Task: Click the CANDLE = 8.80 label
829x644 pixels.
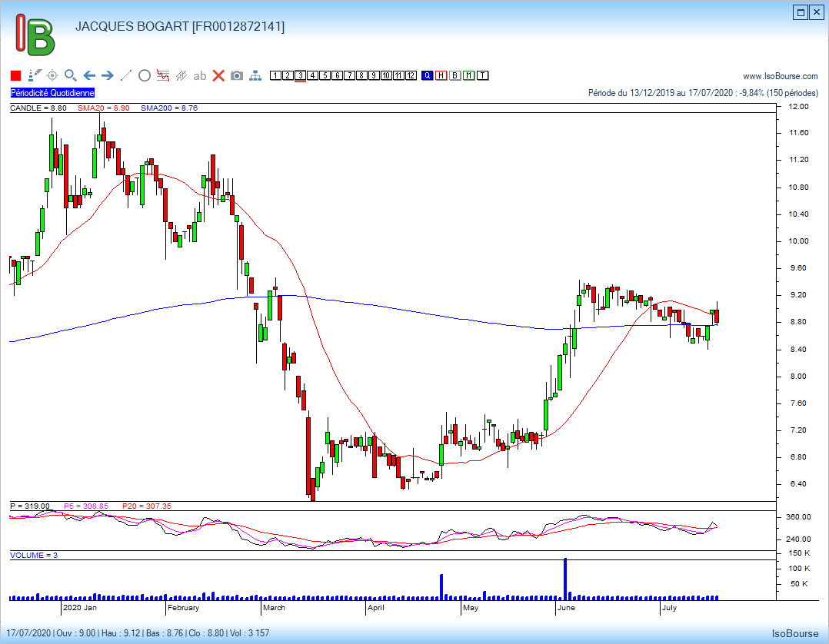Action: click(38, 108)
